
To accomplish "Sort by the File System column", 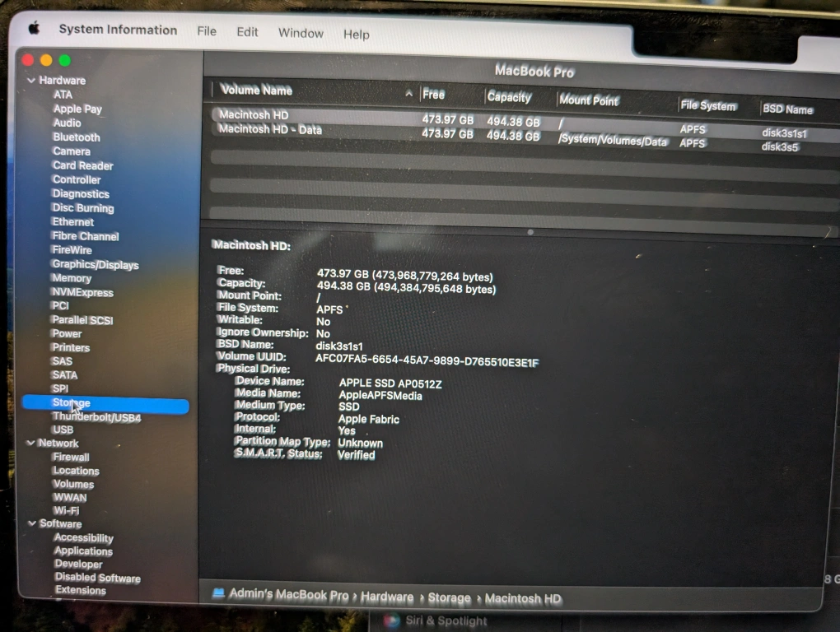I will click(x=708, y=105).
